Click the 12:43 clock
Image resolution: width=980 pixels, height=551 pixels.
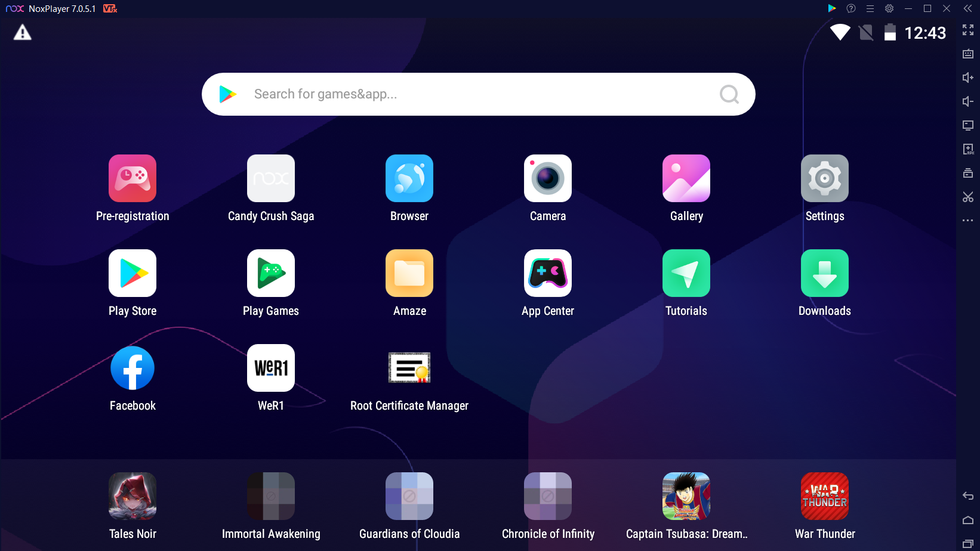(x=925, y=33)
